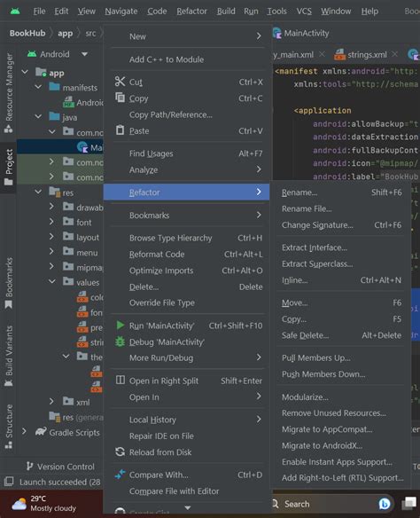Open the Analyze submenu
The image size is (420, 518).
[186, 169]
